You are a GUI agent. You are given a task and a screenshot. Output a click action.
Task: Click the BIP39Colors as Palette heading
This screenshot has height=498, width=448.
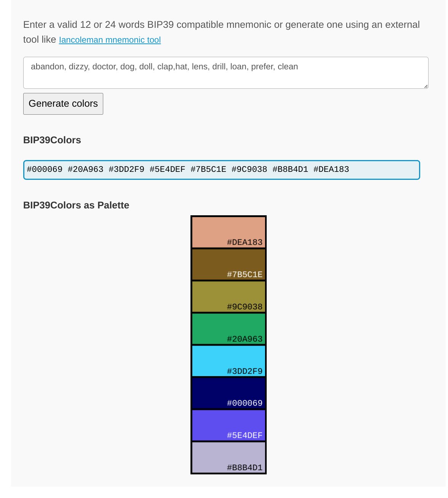pyautogui.click(x=76, y=205)
